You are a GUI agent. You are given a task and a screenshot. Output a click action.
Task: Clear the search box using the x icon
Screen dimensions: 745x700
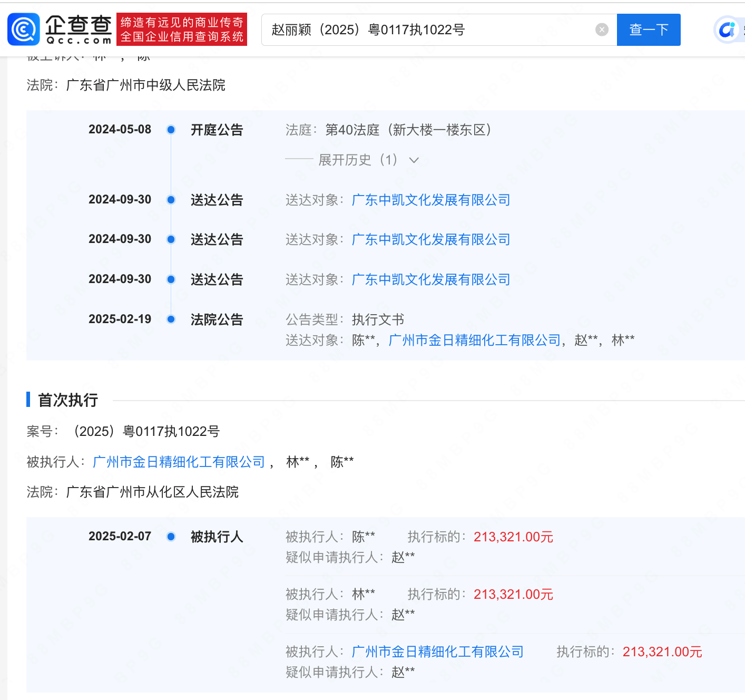(601, 30)
